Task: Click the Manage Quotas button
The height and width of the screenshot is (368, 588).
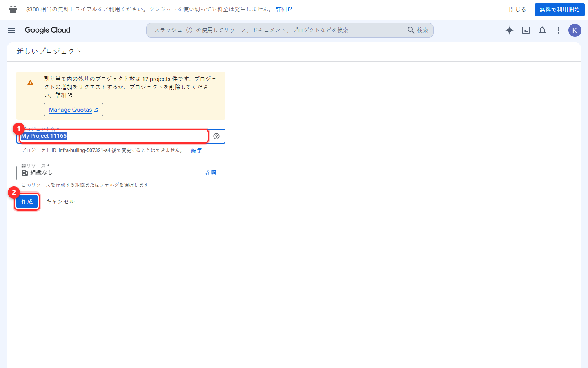Action: pyautogui.click(x=73, y=110)
